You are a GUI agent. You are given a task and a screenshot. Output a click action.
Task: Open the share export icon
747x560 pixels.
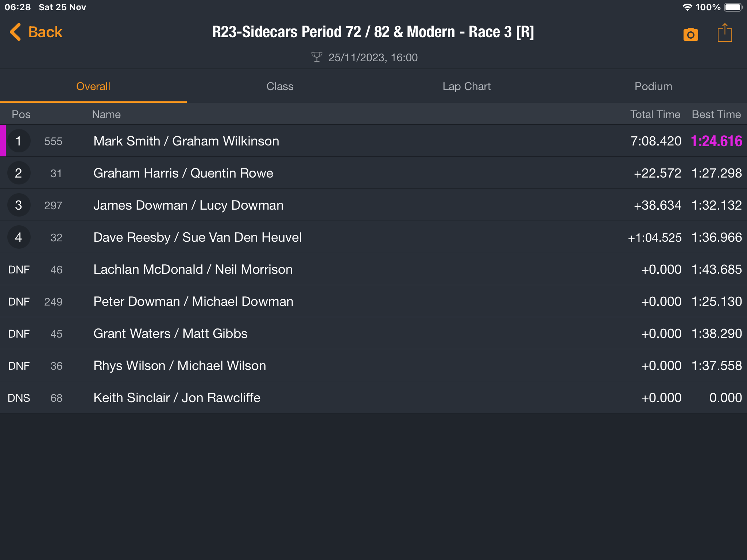(724, 33)
